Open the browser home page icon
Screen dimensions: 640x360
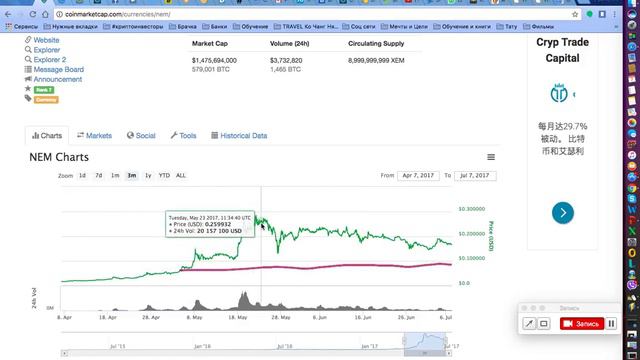(45, 14)
